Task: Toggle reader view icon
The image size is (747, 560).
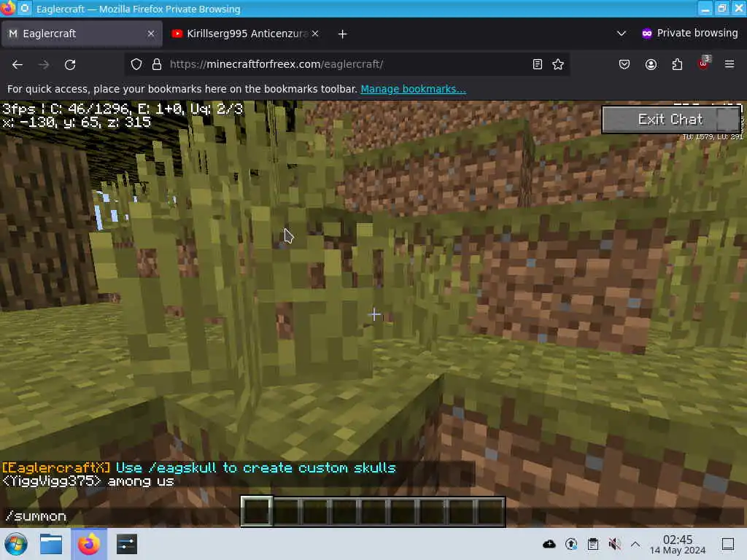Action: [x=538, y=64]
